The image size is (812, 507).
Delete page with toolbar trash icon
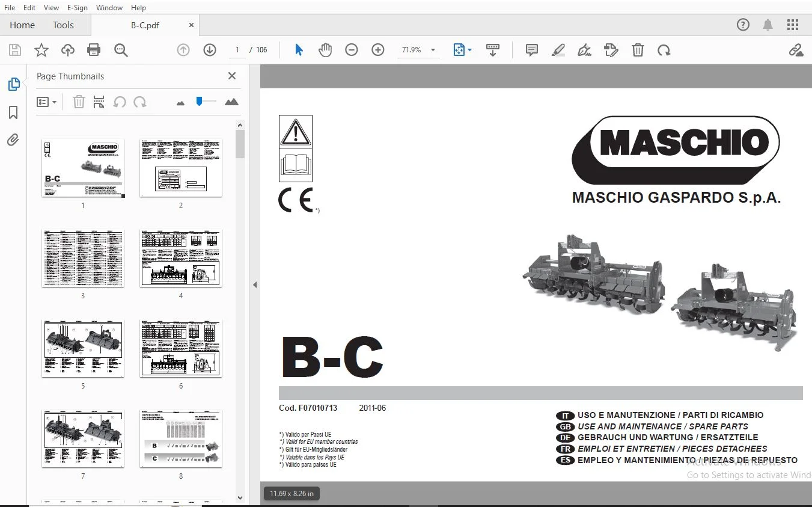(638, 50)
